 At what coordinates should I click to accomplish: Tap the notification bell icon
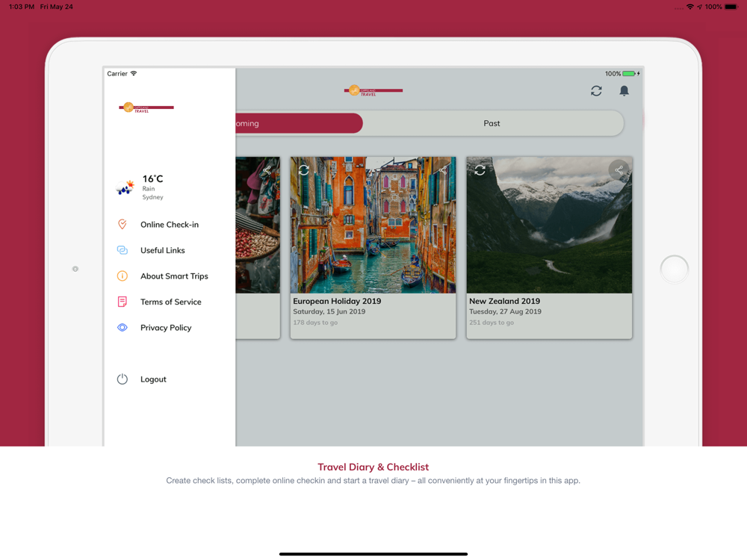coord(624,90)
